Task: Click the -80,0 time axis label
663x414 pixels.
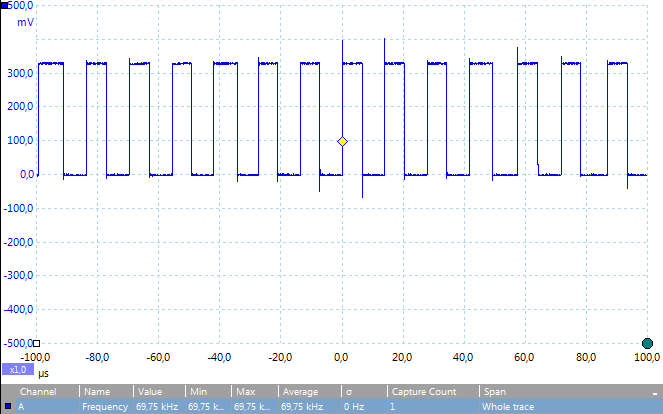Action: pos(97,357)
